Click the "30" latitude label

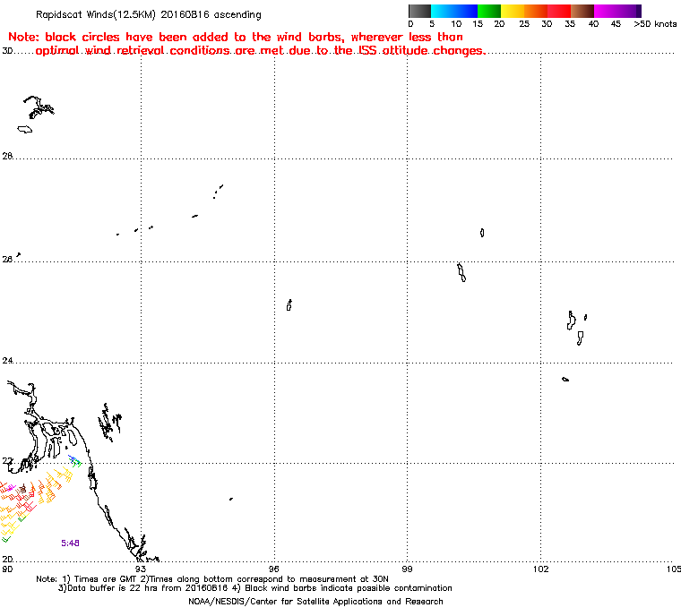point(7,51)
